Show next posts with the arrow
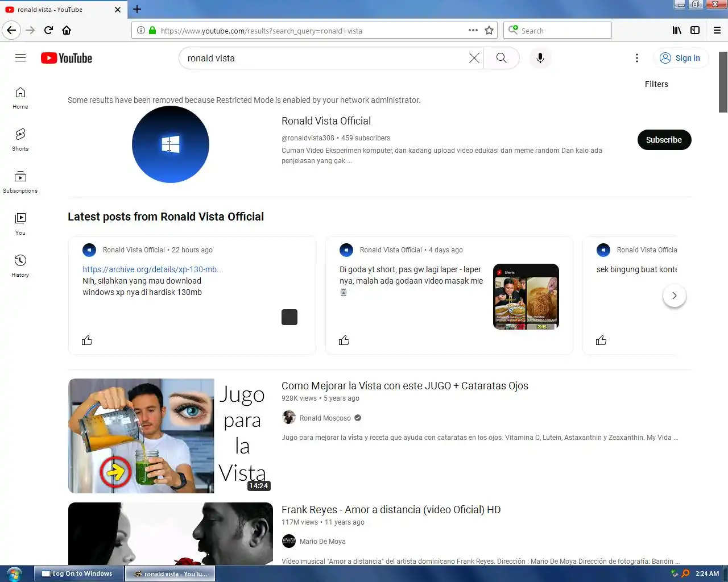This screenshot has height=582, width=728. point(675,296)
